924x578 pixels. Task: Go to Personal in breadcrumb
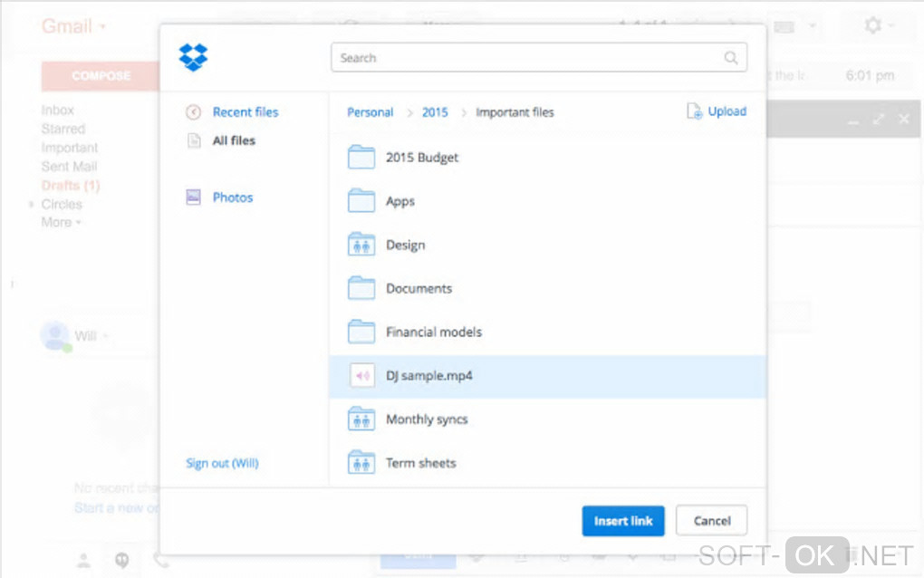coord(371,112)
